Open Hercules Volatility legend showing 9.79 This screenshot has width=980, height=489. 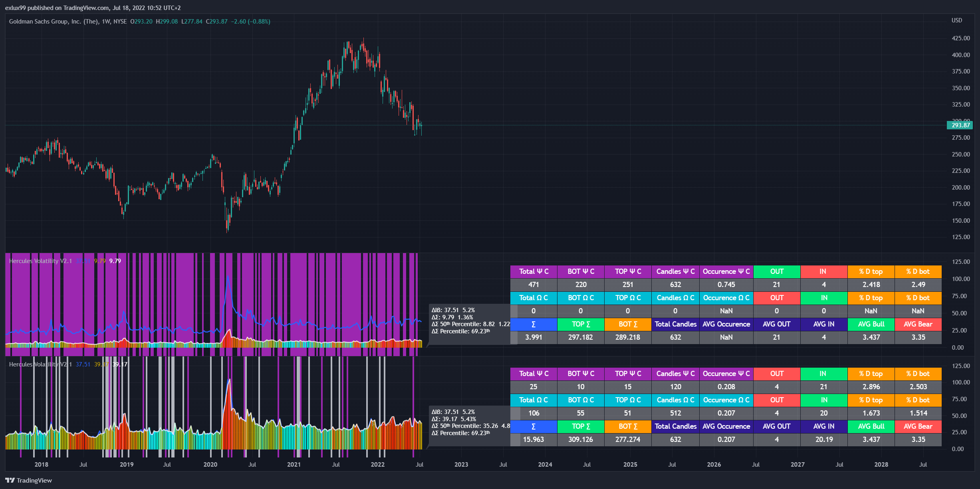click(40, 261)
